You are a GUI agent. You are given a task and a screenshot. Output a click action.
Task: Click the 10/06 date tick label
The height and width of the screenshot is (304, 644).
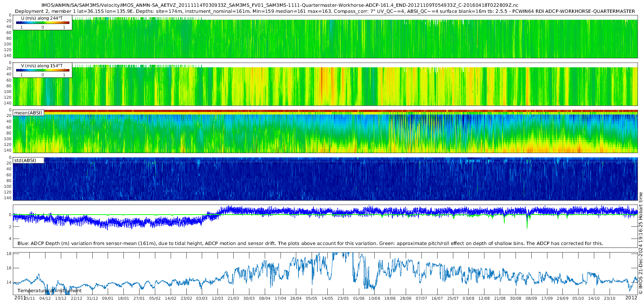[374, 298]
